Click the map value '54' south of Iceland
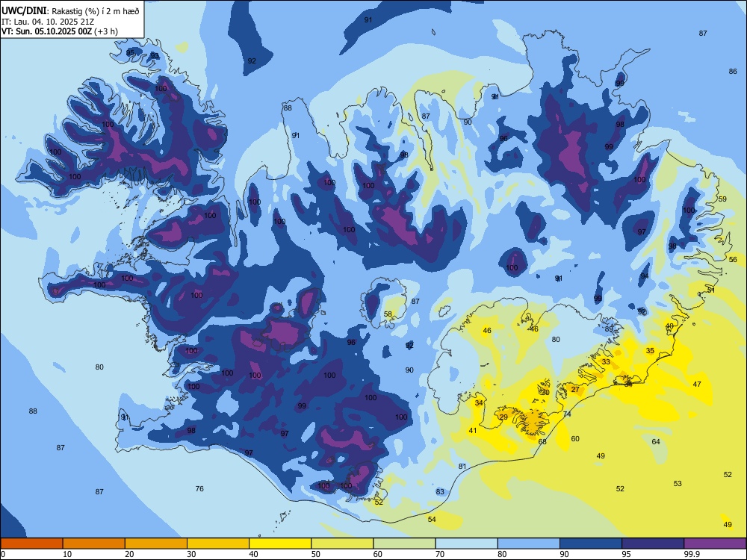This screenshot has height=560, width=747. (x=432, y=520)
